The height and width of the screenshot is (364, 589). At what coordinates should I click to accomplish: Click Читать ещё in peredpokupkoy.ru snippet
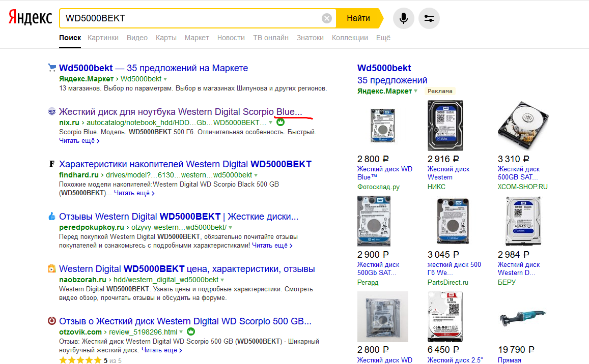[x=272, y=246]
